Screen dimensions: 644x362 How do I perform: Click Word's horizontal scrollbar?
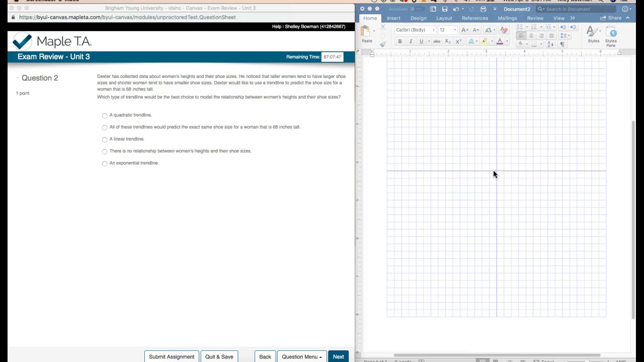tap(497, 355)
